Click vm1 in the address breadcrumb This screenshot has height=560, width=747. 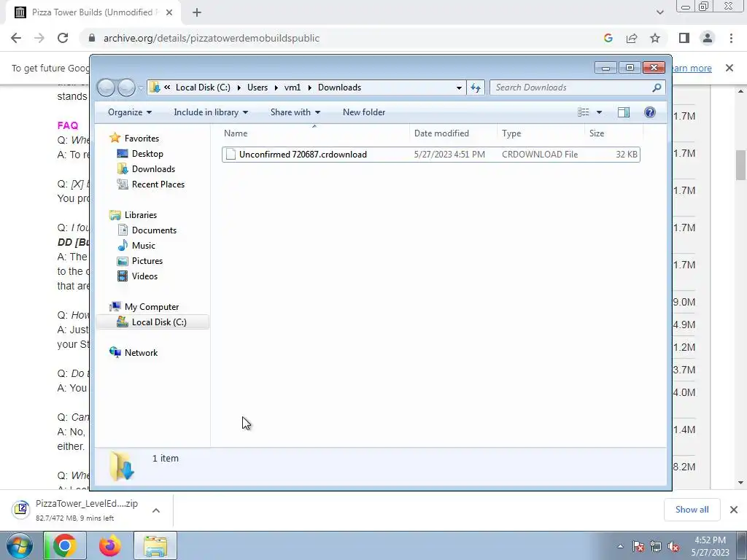pos(293,87)
